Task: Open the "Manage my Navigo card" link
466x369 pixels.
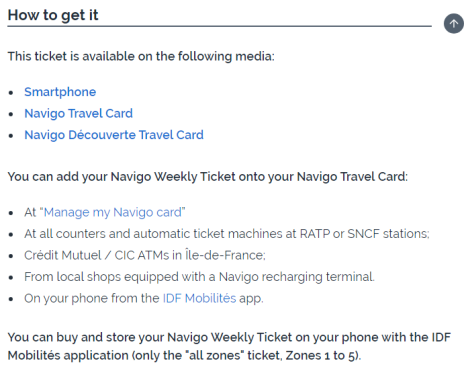Action: coord(112,212)
